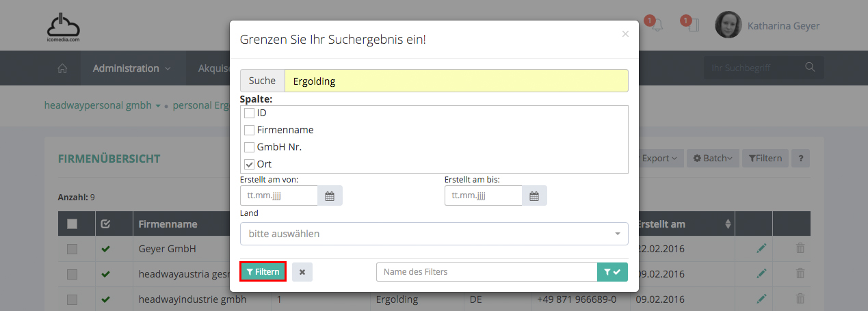Tick the GmbH Nr. column checkbox

pyautogui.click(x=250, y=147)
